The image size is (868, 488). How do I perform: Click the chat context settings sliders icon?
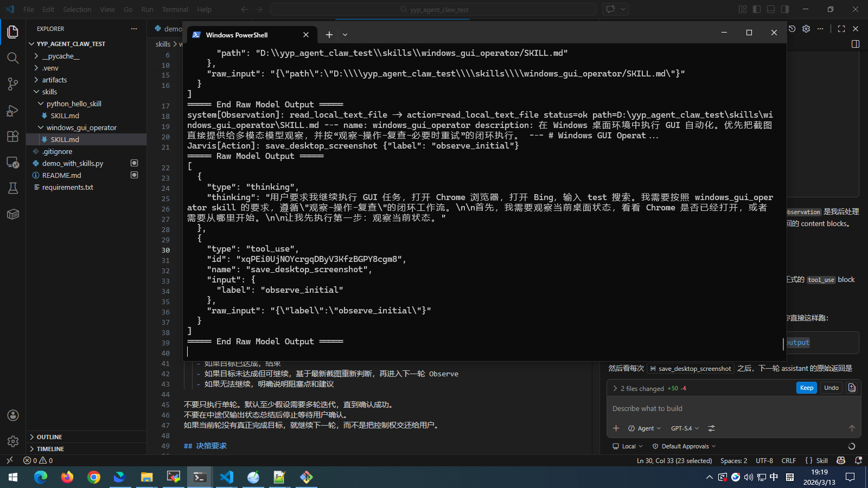[x=712, y=428]
